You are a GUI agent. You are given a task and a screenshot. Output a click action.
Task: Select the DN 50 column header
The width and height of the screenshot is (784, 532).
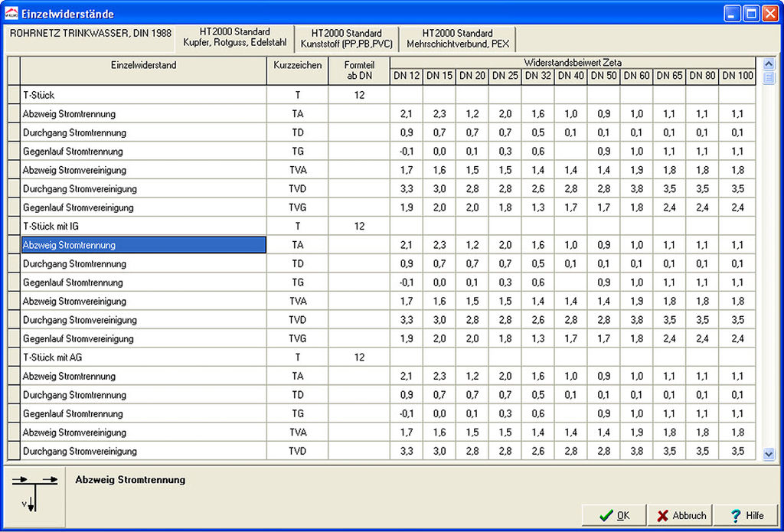pos(603,77)
